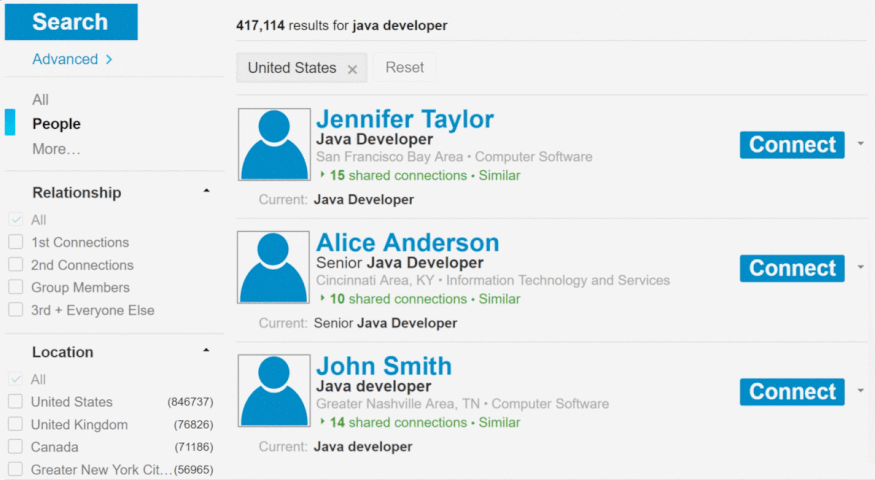The width and height of the screenshot is (875, 480).
Task: Check the 3rd + Everyone Else filter
Action: [x=16, y=310]
